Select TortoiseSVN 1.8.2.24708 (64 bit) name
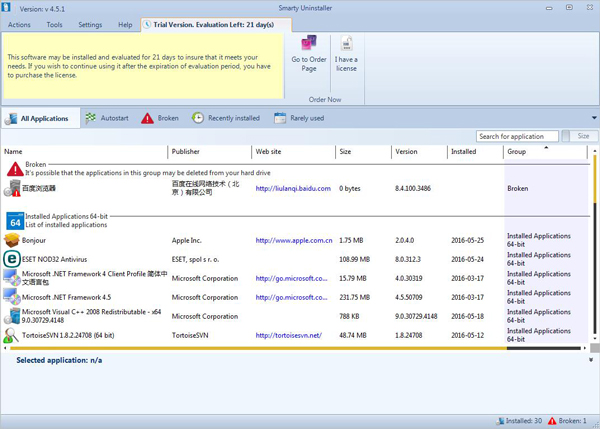 (68, 335)
